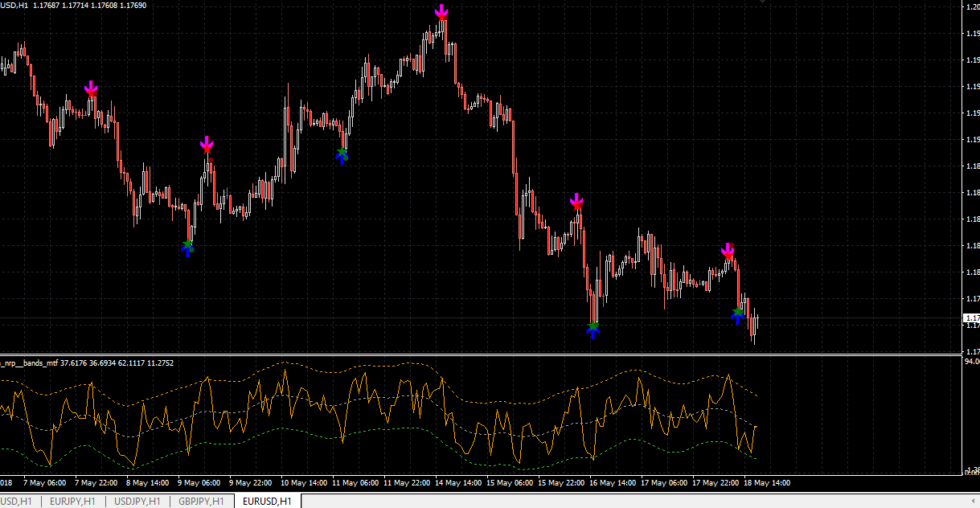Click the 7 May 22:00 time label

tap(96, 483)
